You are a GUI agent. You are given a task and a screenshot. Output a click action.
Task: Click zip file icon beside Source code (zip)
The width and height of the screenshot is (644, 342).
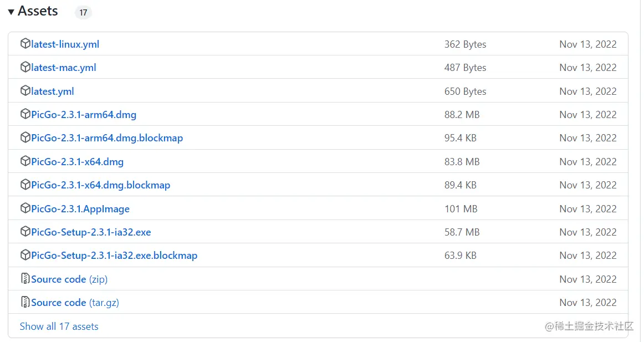coord(25,279)
